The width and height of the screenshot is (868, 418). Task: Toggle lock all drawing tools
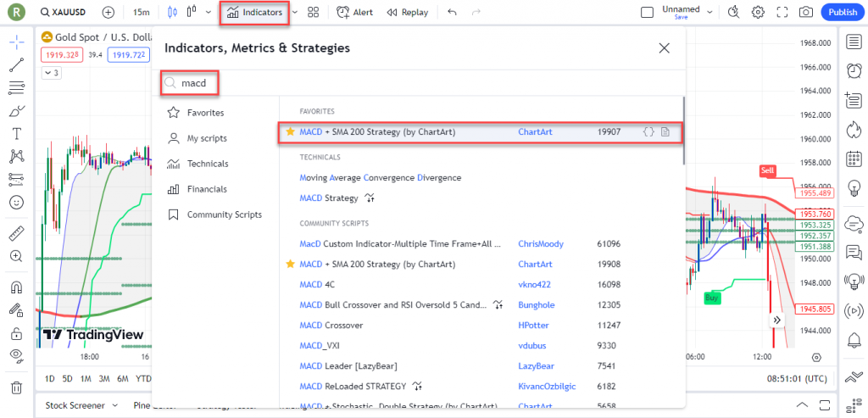pos(17,333)
